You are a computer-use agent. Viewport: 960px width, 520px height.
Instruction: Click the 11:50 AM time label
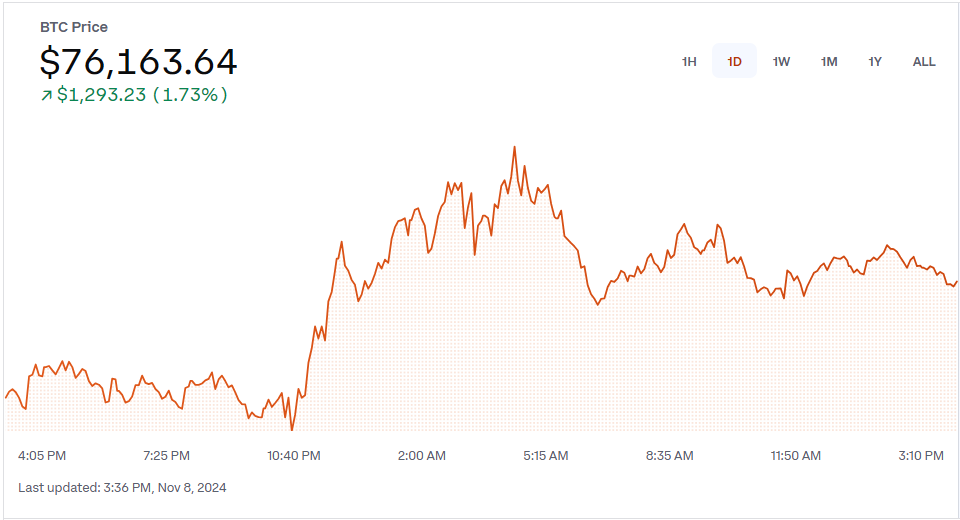pos(796,456)
